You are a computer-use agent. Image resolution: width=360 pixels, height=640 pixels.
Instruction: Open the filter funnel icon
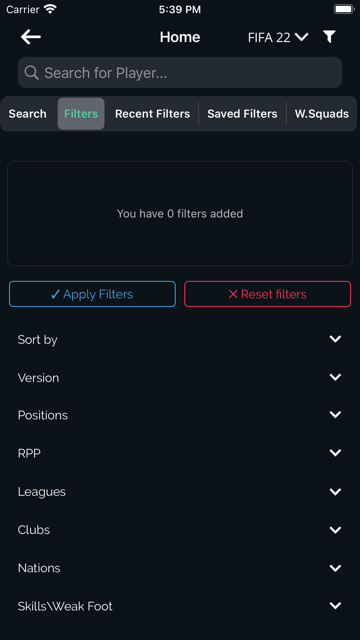pos(329,37)
